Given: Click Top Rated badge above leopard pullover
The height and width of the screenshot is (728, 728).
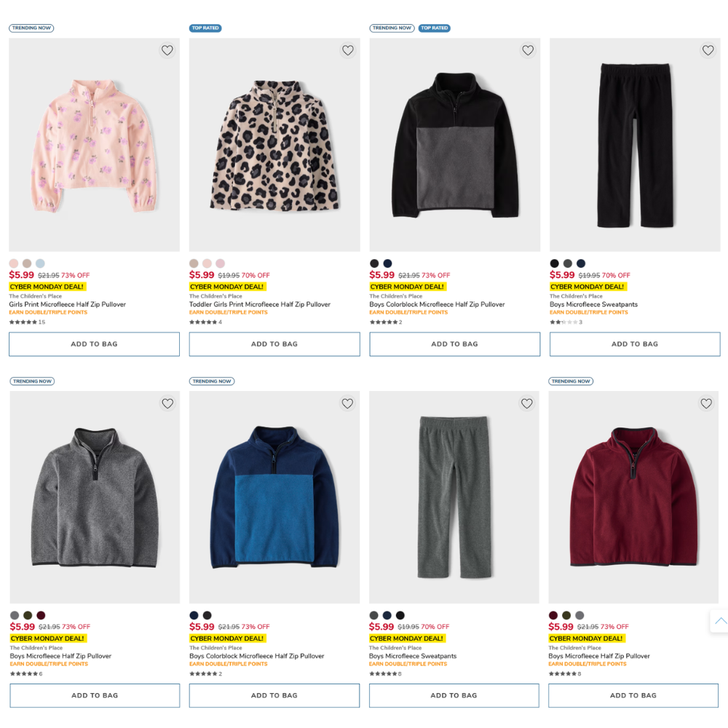Looking at the screenshot, I should [205, 28].
